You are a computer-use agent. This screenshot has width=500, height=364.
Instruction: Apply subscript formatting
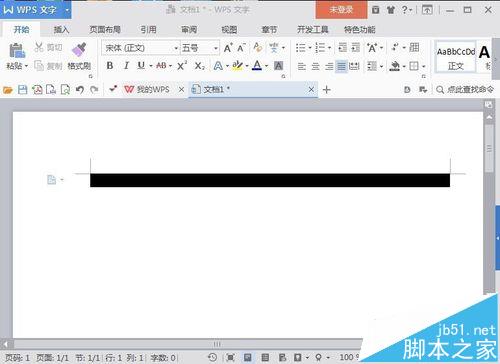tap(200, 66)
